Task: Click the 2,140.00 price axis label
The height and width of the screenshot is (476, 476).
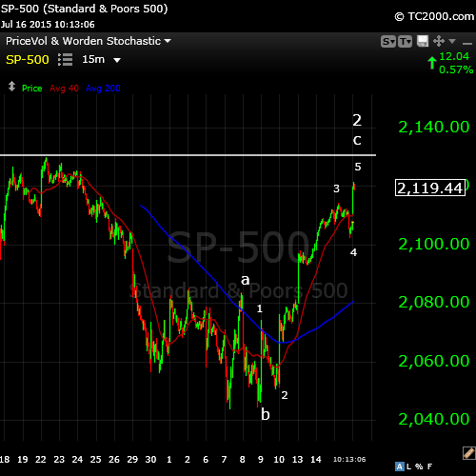Action: (434, 127)
